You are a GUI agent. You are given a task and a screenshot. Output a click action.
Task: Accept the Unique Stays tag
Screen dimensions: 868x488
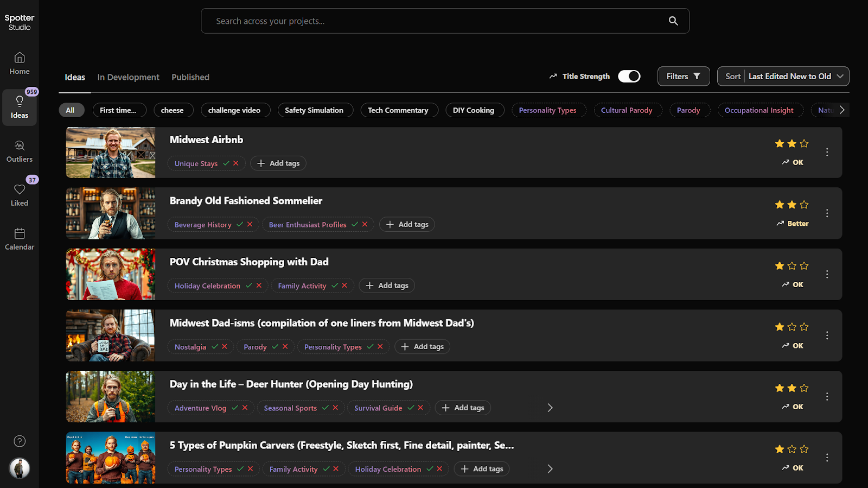(226, 163)
